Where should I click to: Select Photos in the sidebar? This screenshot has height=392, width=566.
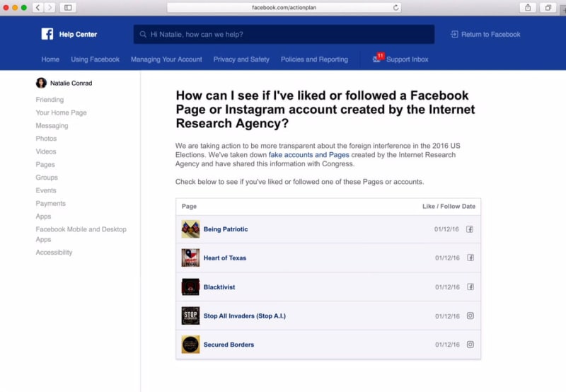coord(46,139)
